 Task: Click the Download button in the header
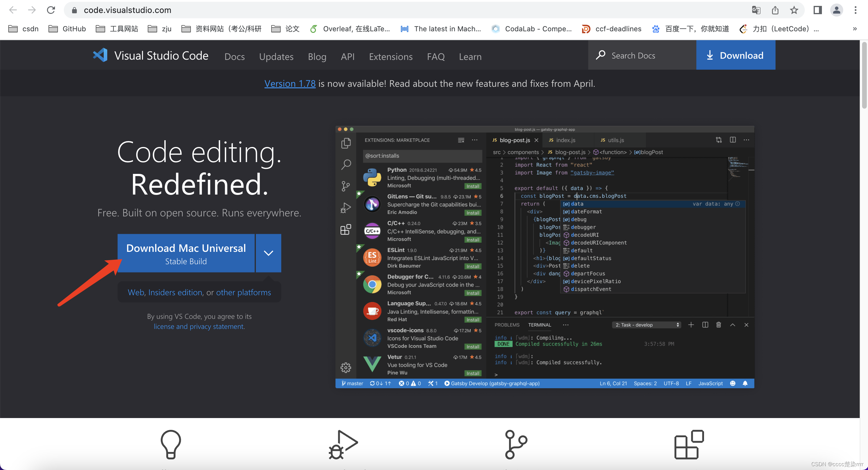pyautogui.click(x=736, y=55)
